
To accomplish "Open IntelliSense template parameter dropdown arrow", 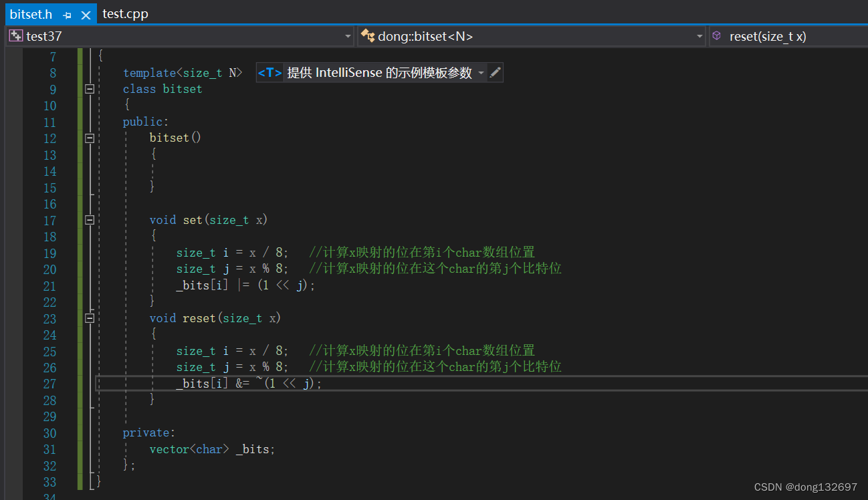I will pos(481,74).
